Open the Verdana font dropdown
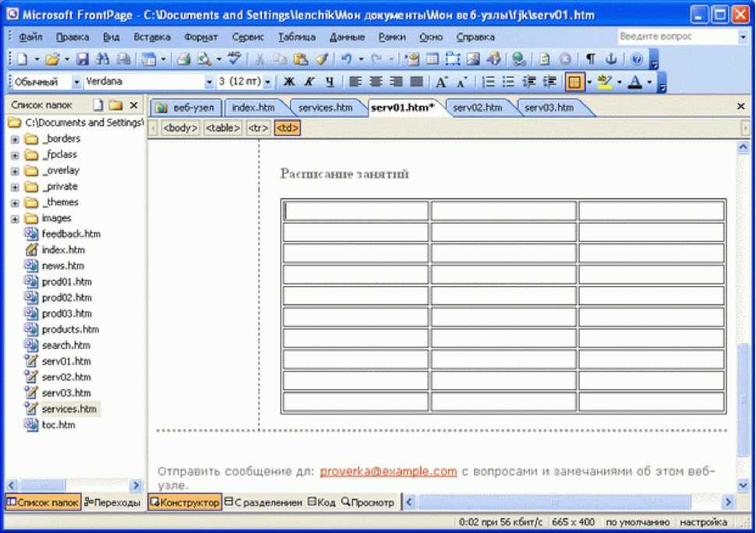This screenshot has width=756, height=533. (209, 82)
